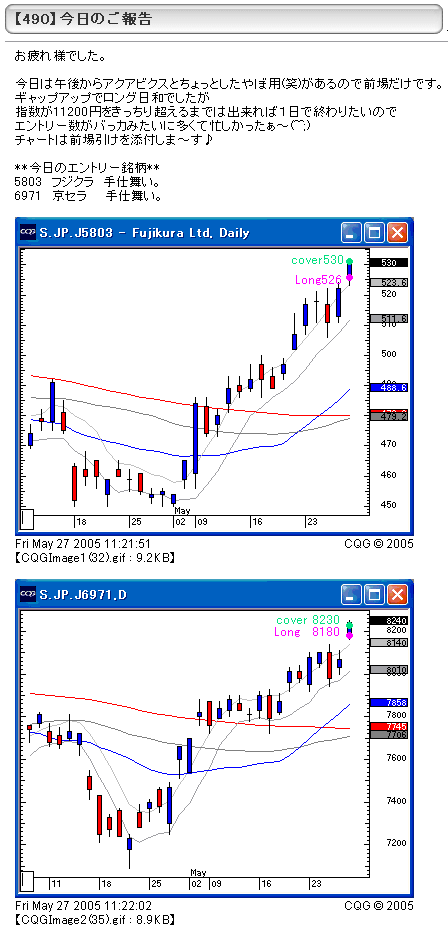Close the Fujikura Ltd Daily chart window

tap(398, 232)
